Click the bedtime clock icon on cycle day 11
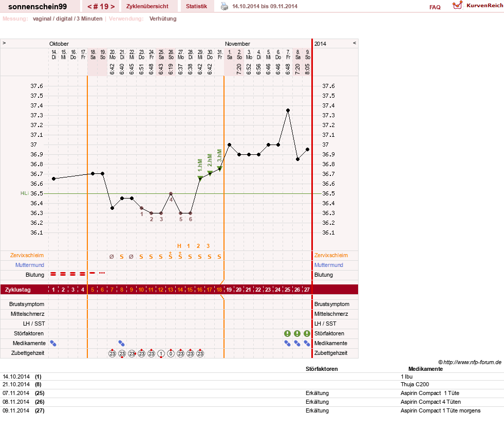 pyautogui.click(x=151, y=353)
